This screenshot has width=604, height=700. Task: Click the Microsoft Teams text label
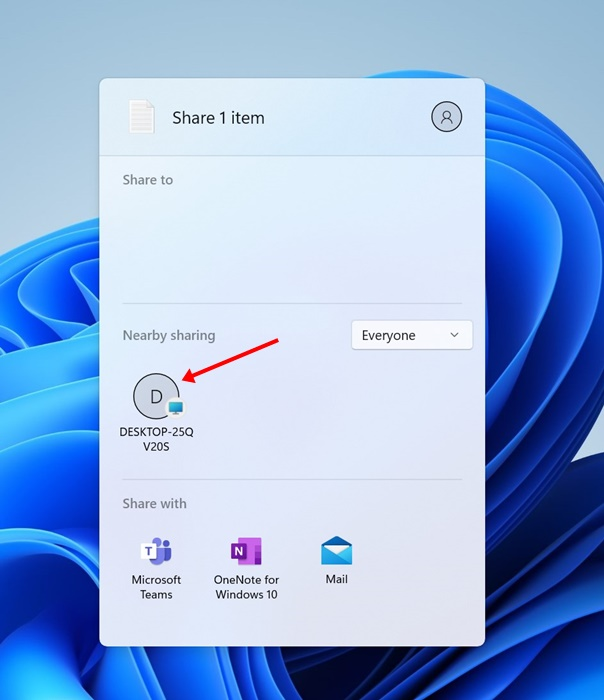point(156,587)
